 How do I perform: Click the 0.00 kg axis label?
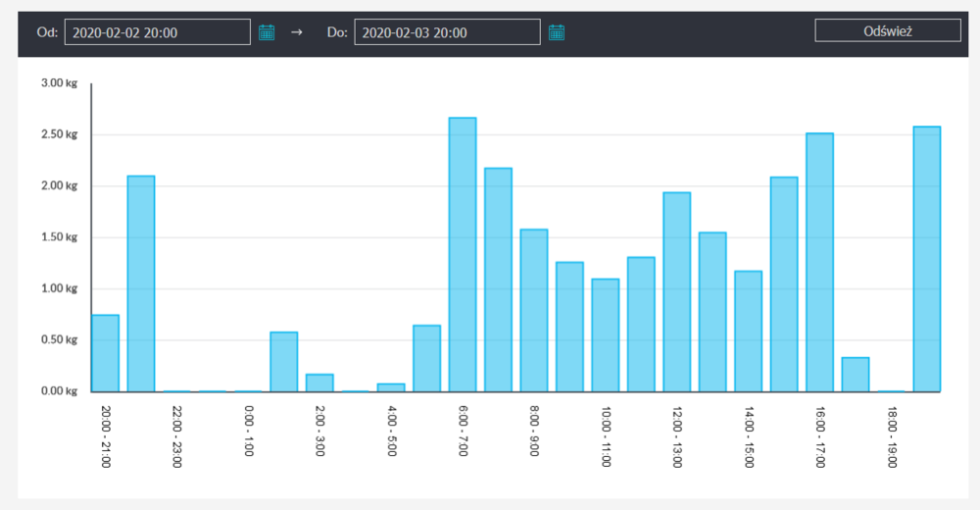60,391
